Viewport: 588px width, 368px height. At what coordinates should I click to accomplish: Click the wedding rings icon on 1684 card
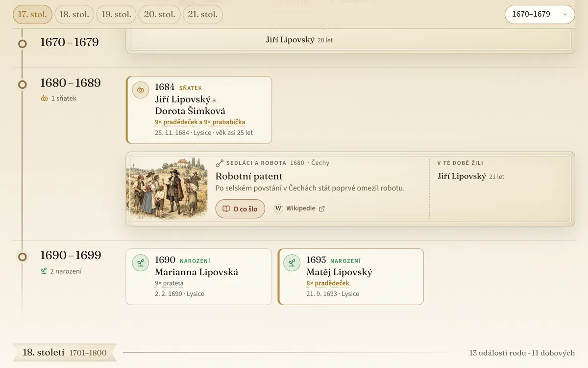(x=141, y=90)
